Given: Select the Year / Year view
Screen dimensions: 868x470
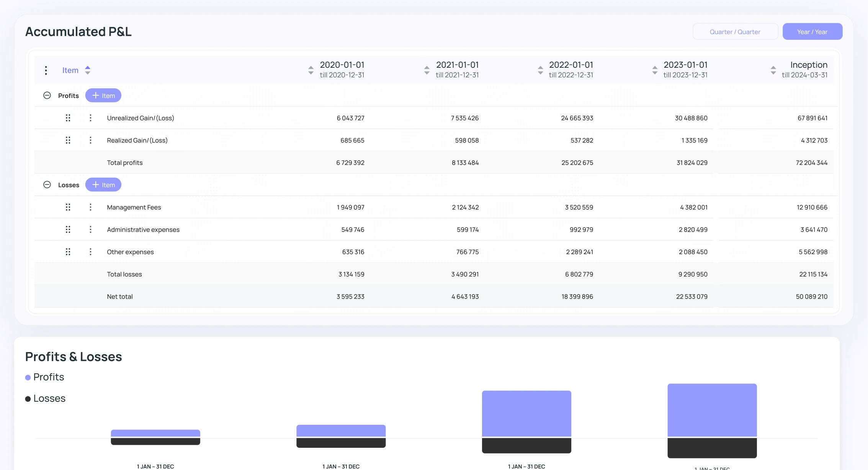Looking at the screenshot, I should [x=812, y=32].
